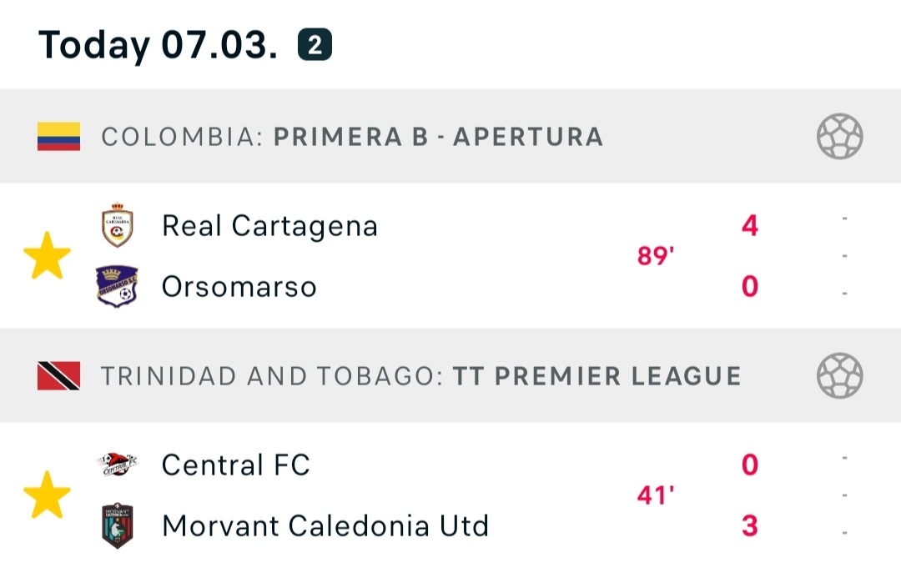
Task: Click the Orsomarso club crest
Action: (x=117, y=287)
